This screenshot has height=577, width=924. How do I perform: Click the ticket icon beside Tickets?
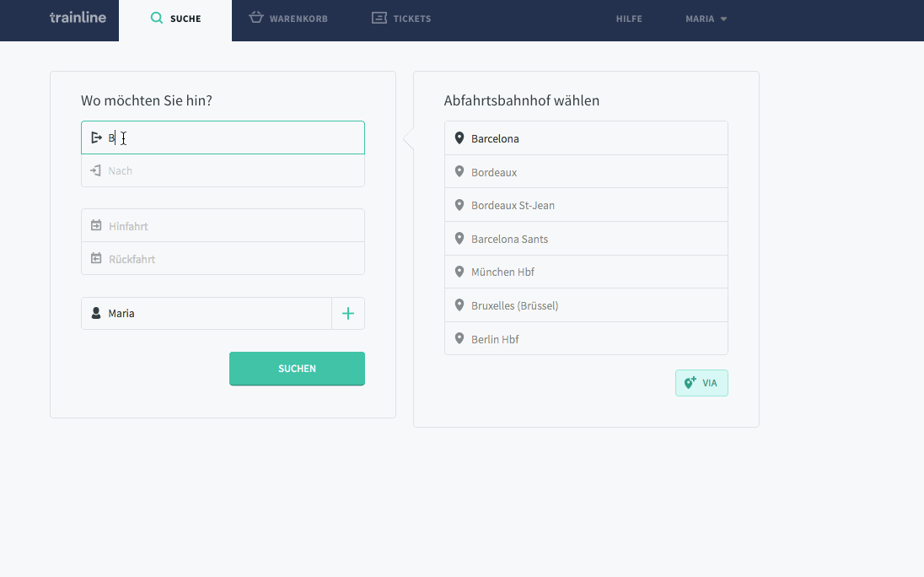click(x=379, y=18)
